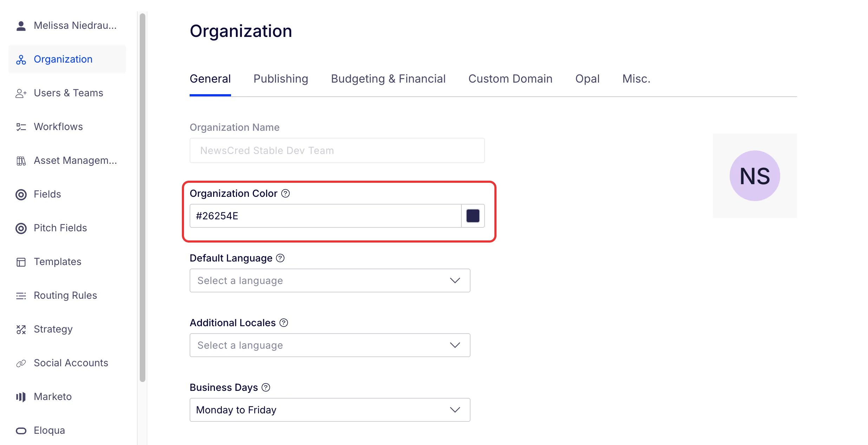Click the Fields target icon
This screenshot has height=445, width=868.
click(21, 194)
